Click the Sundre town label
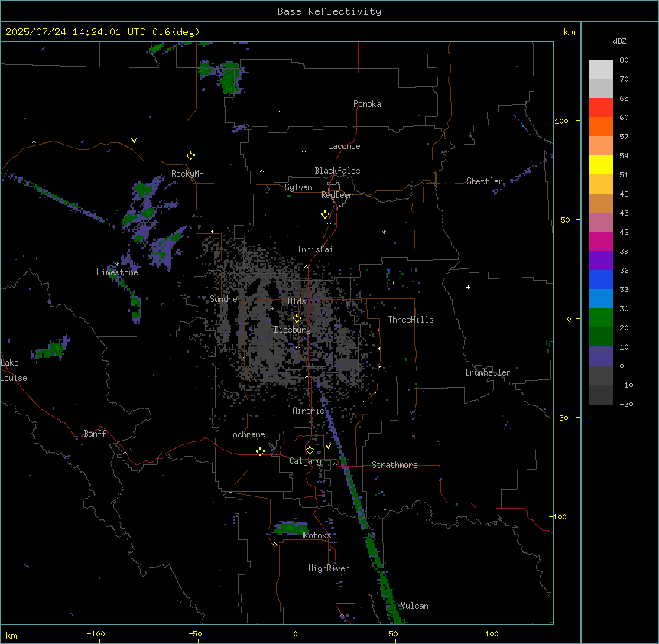The height and width of the screenshot is (644, 659). 223,299
